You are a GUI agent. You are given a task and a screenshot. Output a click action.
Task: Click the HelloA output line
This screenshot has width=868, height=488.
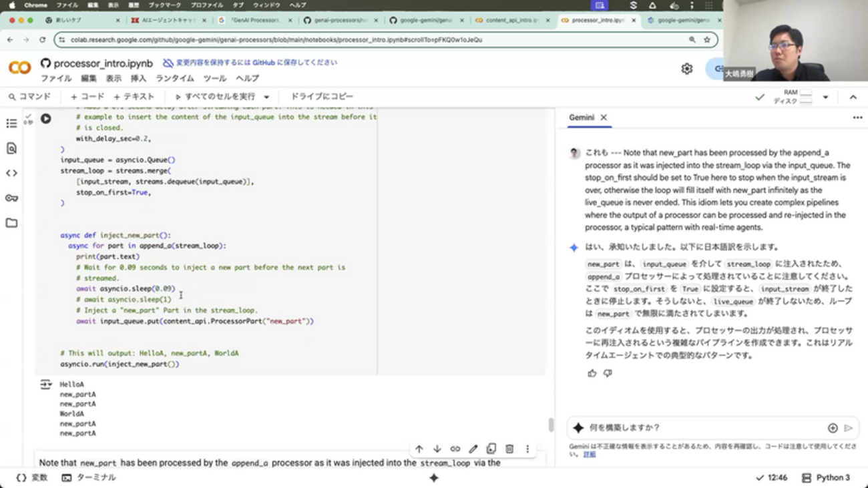71,385
